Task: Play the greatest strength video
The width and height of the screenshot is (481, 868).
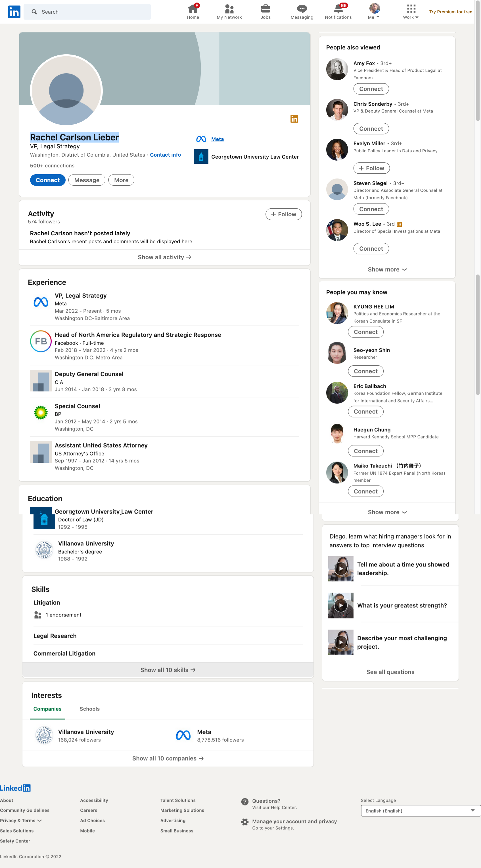Action: pyautogui.click(x=341, y=605)
